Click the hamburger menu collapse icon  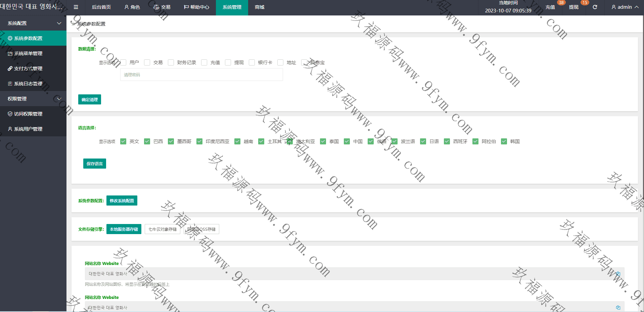pos(76,7)
